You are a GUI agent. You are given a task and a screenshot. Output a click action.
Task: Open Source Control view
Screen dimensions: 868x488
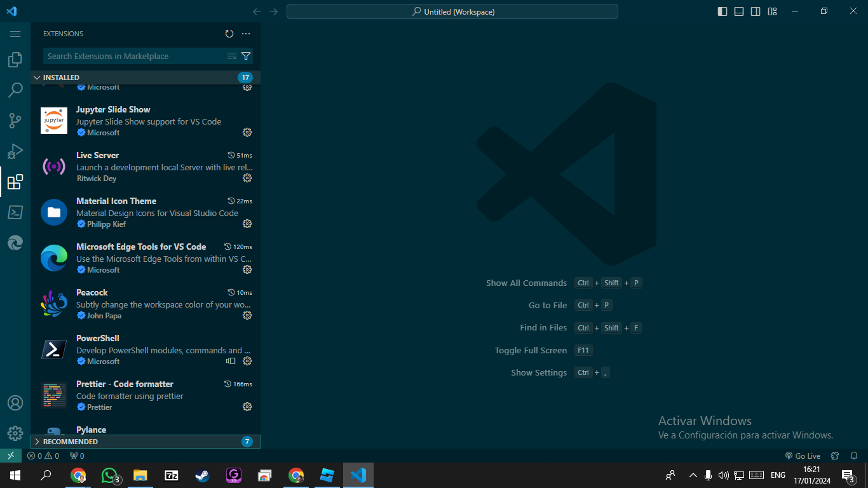[x=15, y=121]
